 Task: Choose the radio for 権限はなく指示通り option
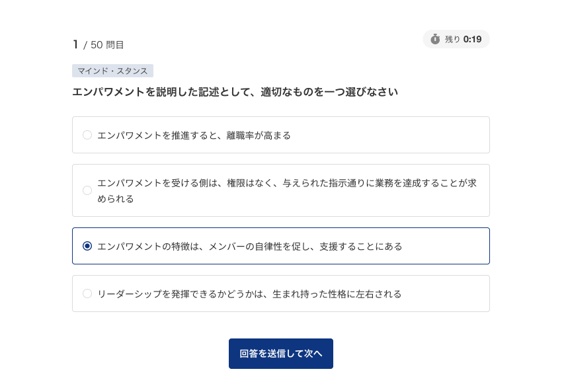tap(87, 190)
